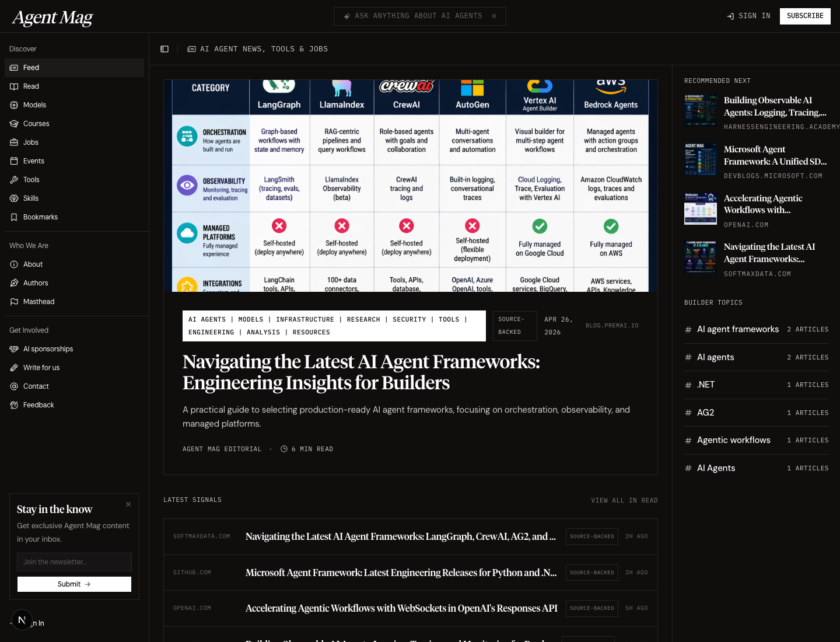Screen dimensions: 840x642
Task: Click the Sign In link
Action: pos(748,16)
